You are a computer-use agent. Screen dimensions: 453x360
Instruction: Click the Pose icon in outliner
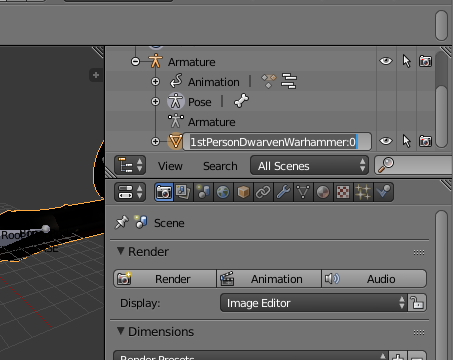tap(176, 101)
